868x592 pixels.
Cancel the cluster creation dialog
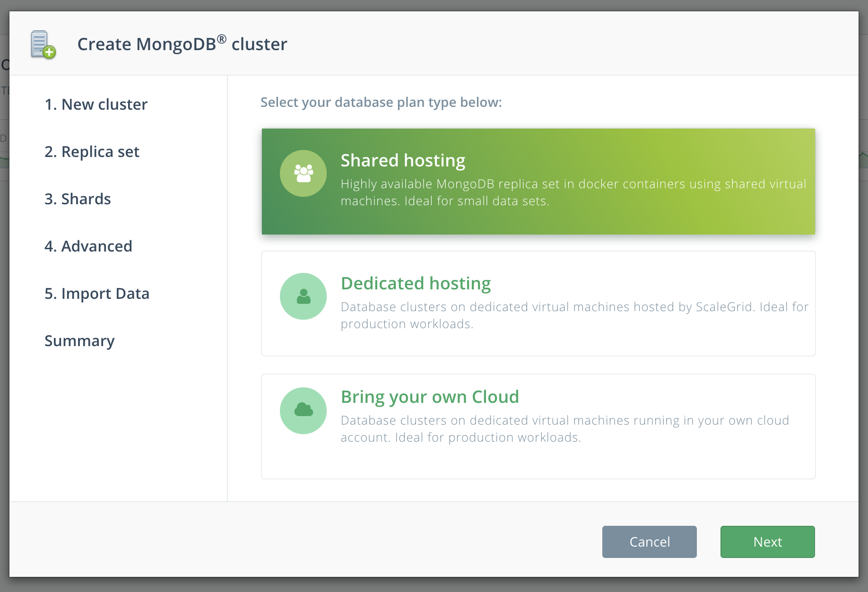(650, 542)
